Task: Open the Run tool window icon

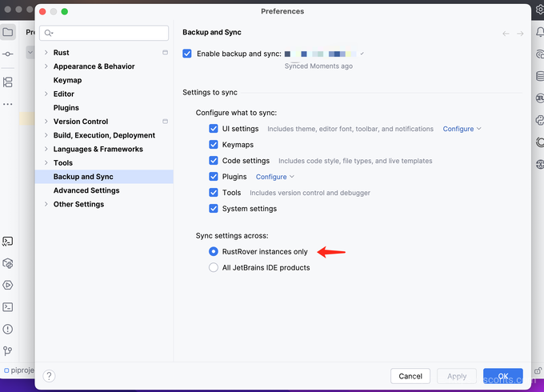Action: 8,285
